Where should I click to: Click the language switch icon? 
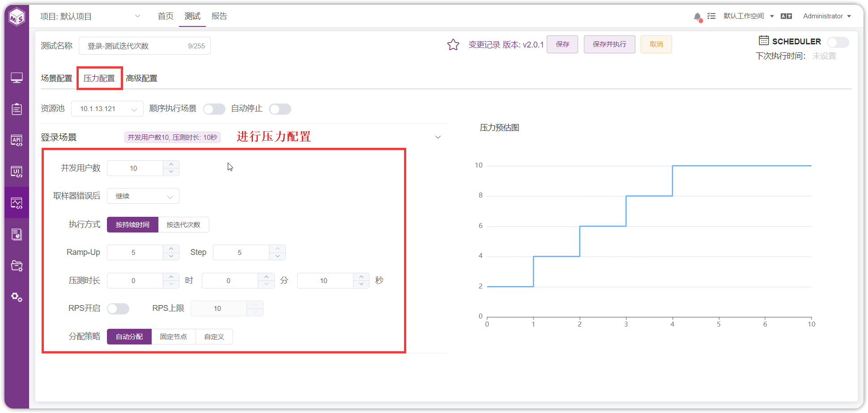(x=786, y=16)
